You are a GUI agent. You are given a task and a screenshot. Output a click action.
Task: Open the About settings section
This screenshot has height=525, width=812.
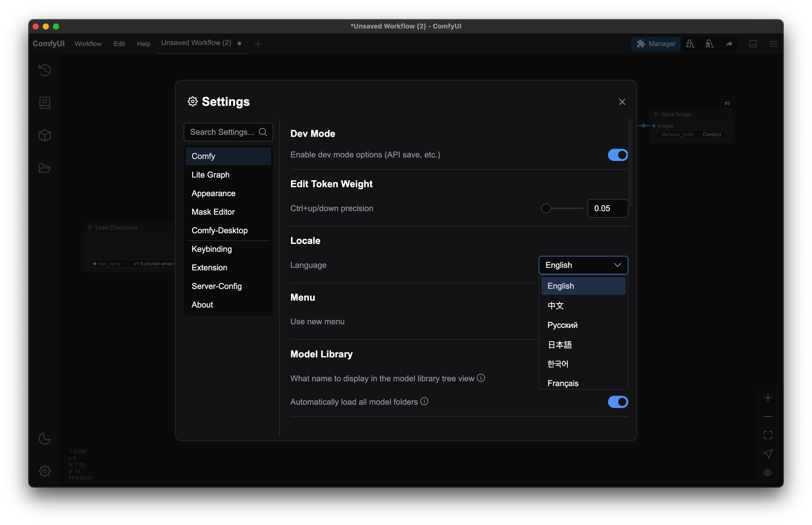click(202, 305)
